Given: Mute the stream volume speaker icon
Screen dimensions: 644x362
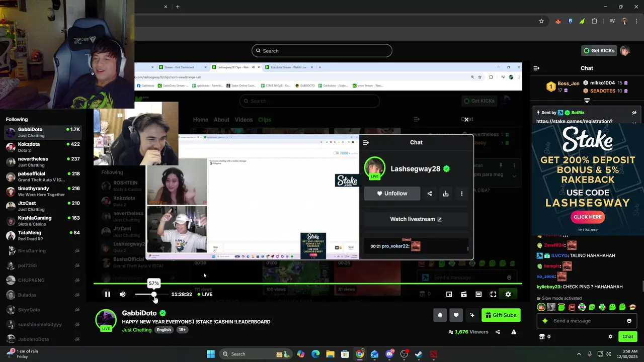Looking at the screenshot, I should point(122,294).
